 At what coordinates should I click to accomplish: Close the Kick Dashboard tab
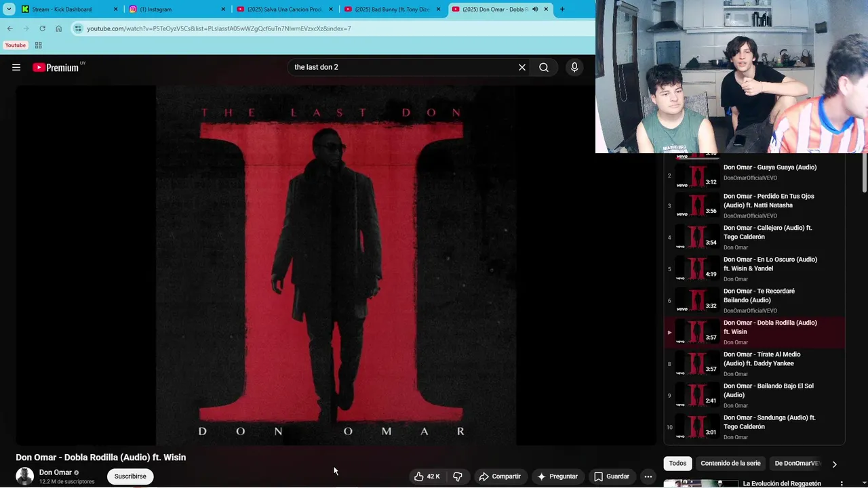click(115, 9)
